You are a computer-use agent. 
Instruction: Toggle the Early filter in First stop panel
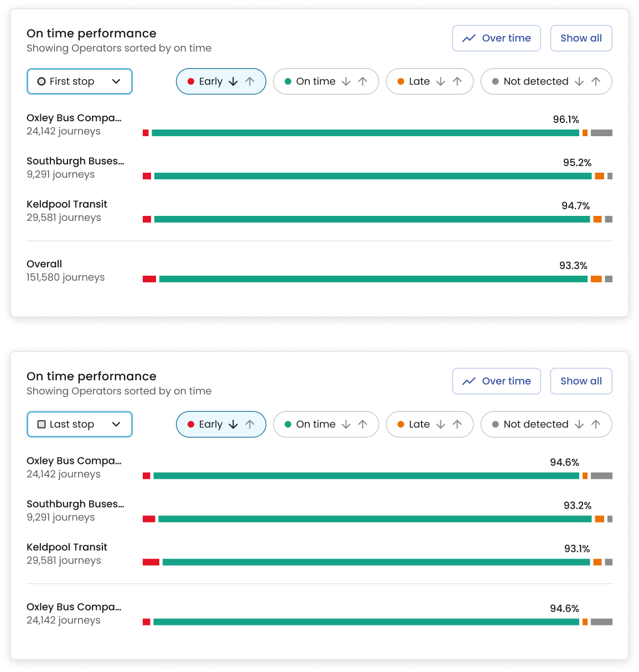(205, 81)
